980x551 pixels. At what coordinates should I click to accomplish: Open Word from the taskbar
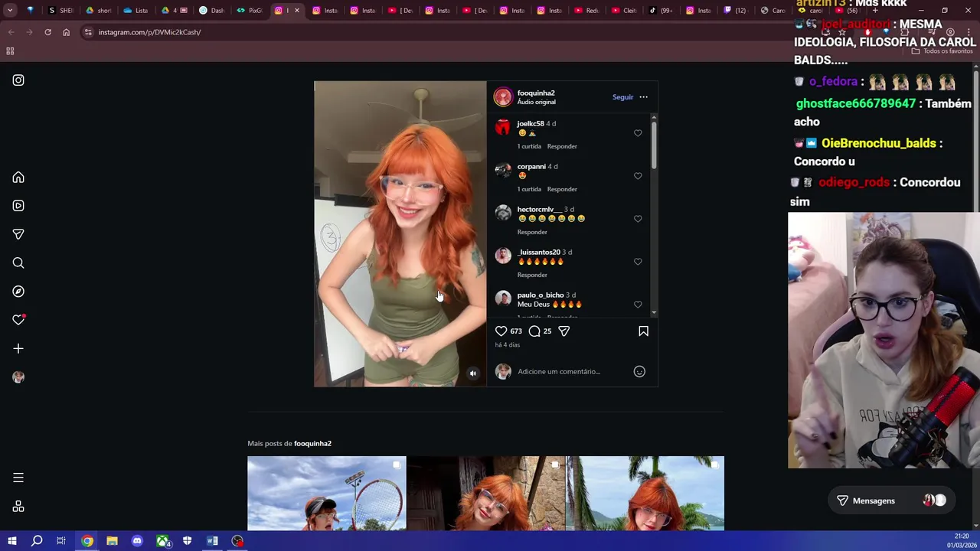tap(212, 541)
